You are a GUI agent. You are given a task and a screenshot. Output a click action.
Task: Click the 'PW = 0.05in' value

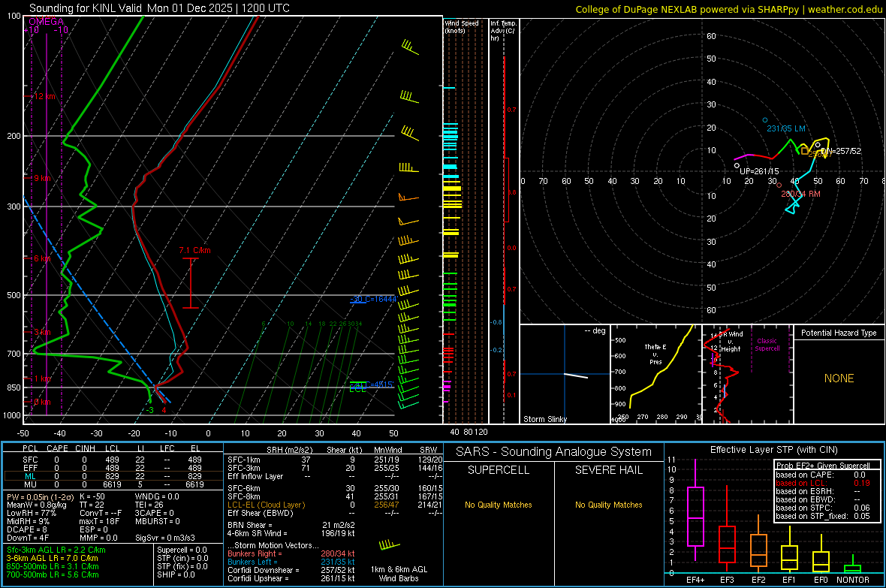click(40, 496)
